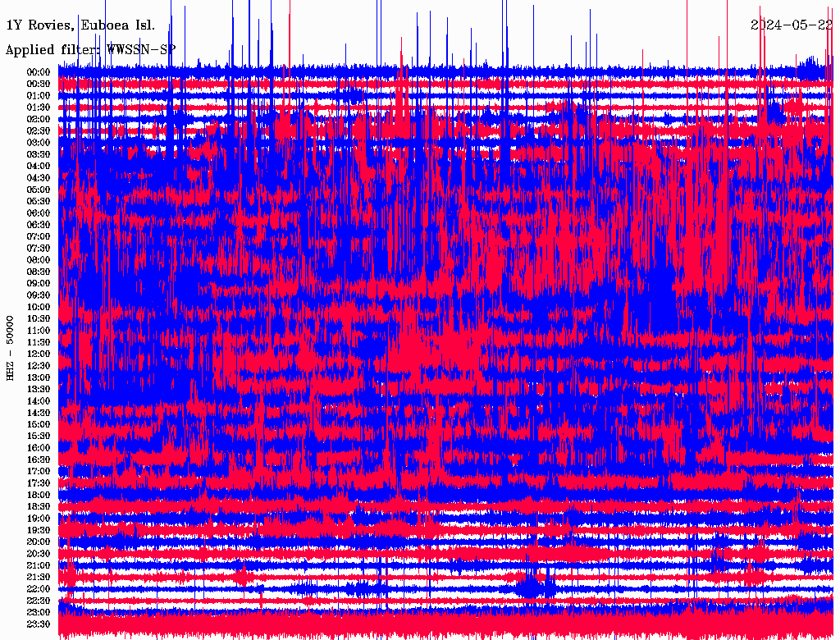Select the 07:00 time label
This screenshot has width=840, height=640.
(x=39, y=237)
